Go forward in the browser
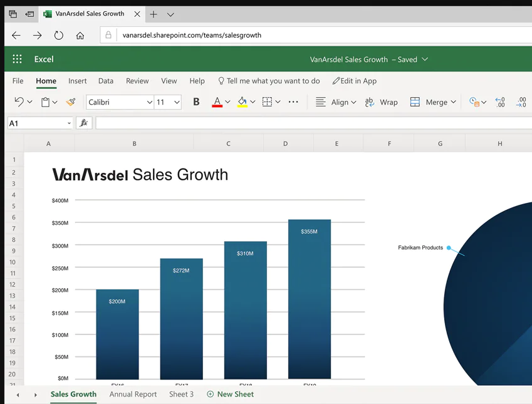 tap(38, 35)
